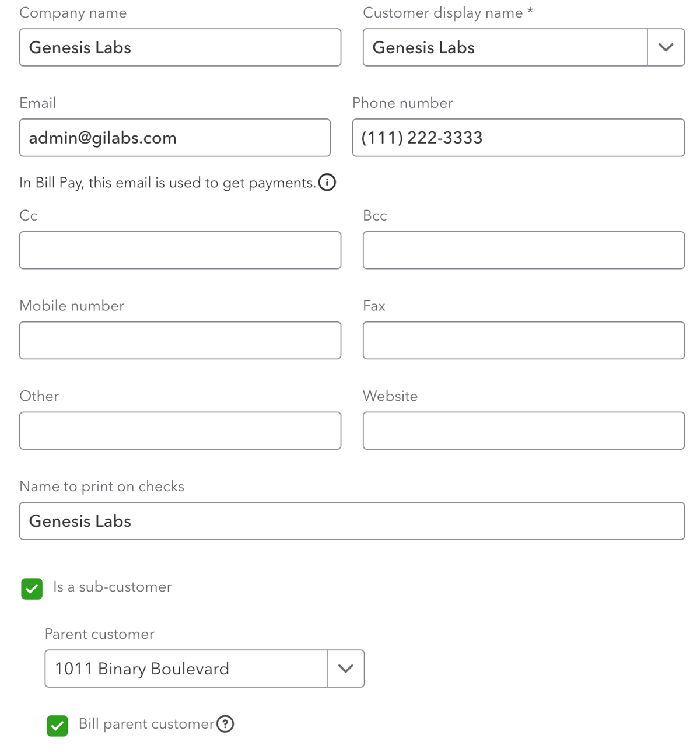This screenshot has width=700, height=752.
Task: Edit the Name to print on checks field
Action: (x=352, y=521)
